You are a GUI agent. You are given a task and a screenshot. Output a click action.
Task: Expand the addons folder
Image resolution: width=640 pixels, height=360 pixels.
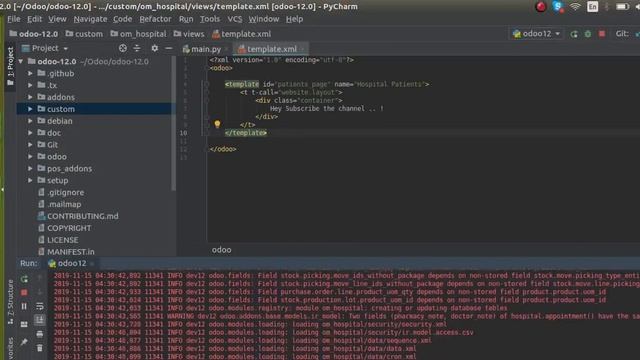30,97
